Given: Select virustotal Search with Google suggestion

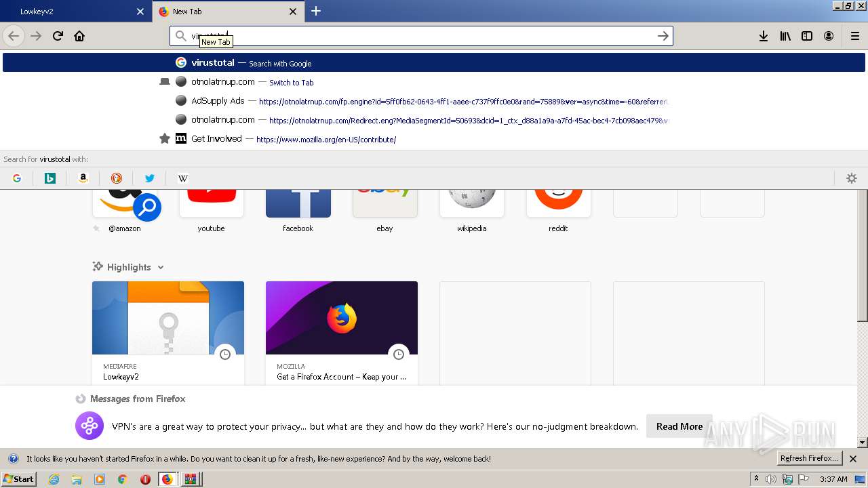Looking at the screenshot, I should pyautogui.click(x=434, y=62).
